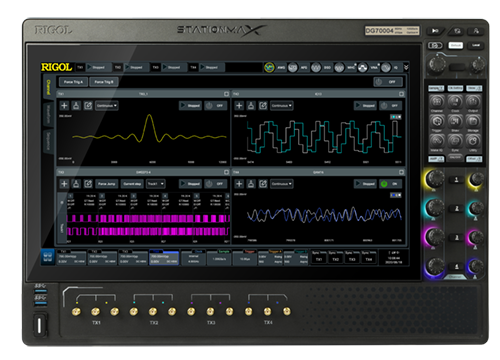This screenshot has height=360, width=500.
Task: Tap the hardware Default key
Action: click(455, 45)
